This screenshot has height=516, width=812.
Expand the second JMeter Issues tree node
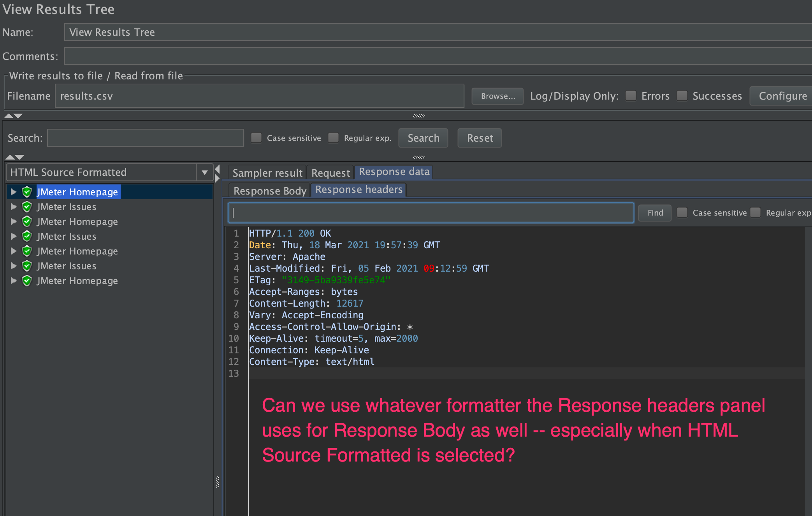coord(14,236)
